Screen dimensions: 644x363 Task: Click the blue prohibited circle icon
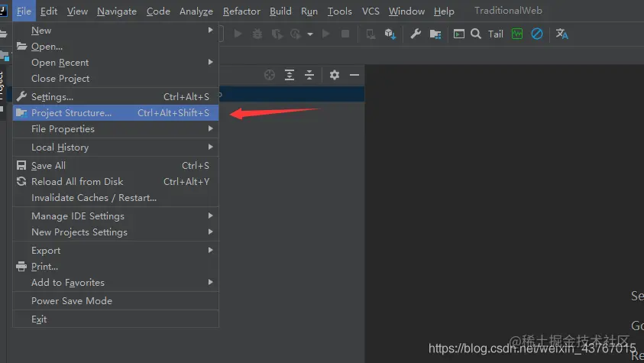tap(537, 34)
